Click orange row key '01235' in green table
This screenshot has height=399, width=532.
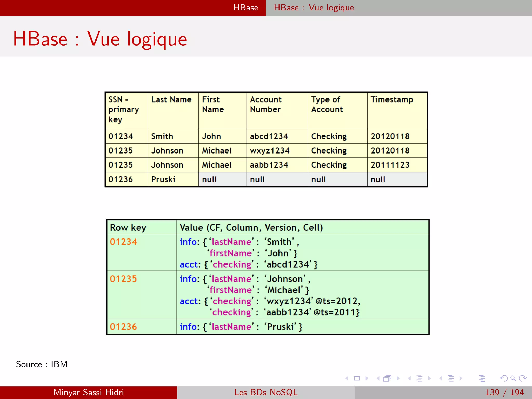[123, 279]
